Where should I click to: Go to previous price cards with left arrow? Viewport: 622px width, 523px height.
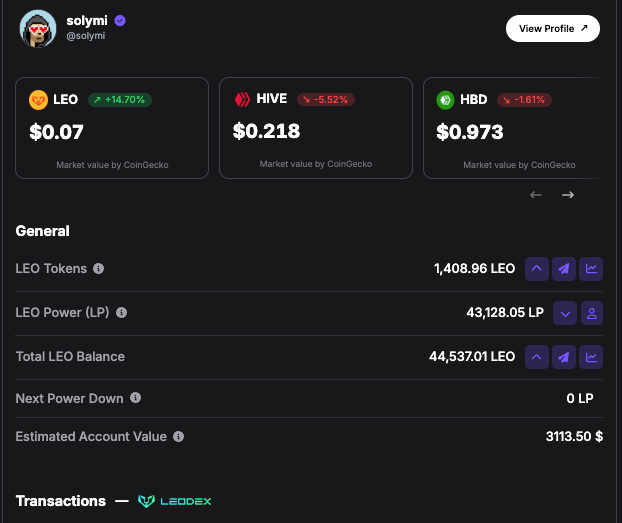click(536, 195)
